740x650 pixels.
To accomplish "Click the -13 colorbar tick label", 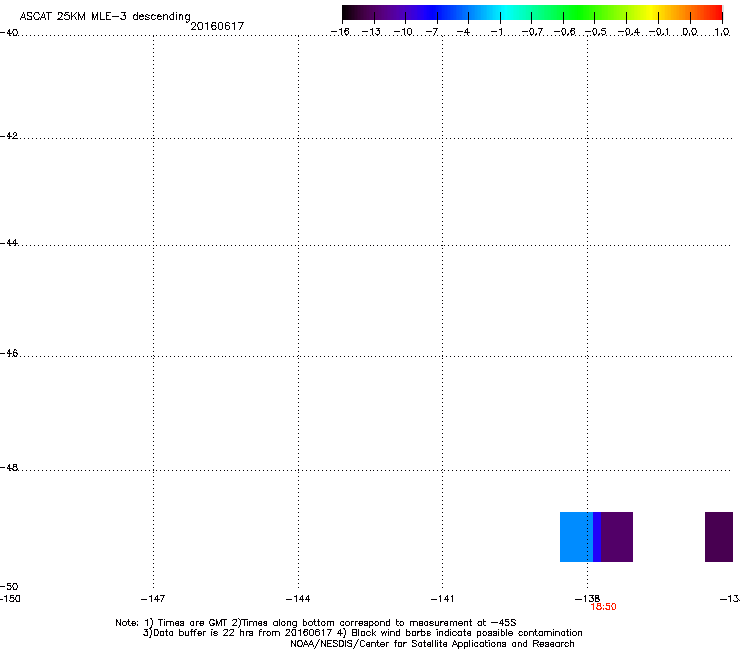I will tap(371, 32).
